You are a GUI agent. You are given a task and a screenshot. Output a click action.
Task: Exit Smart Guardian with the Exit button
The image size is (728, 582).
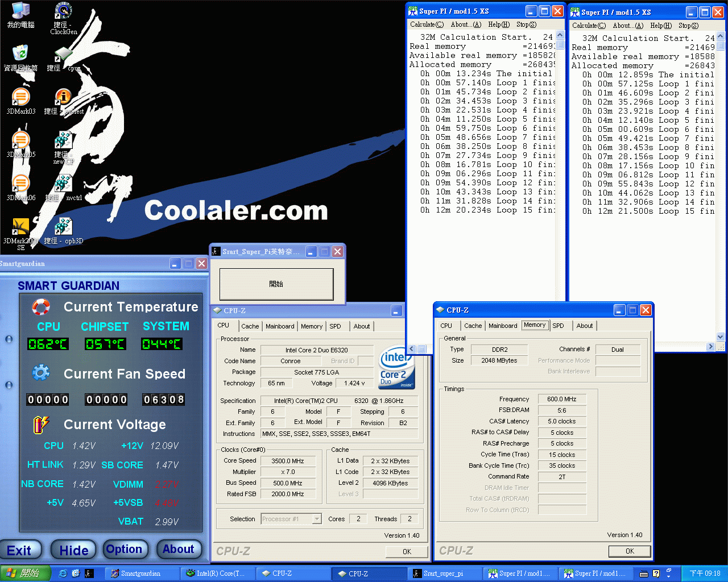click(x=20, y=550)
